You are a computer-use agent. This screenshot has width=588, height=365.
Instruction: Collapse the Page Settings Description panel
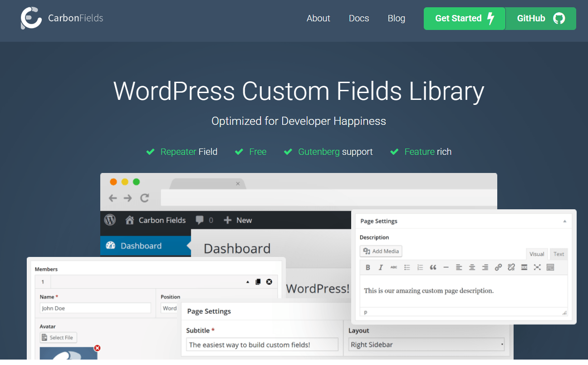click(565, 221)
